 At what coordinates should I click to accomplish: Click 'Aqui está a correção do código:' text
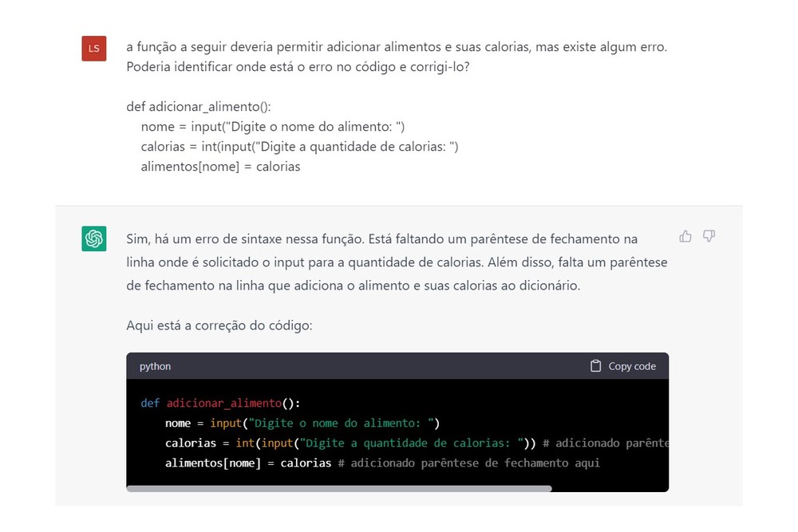(x=219, y=325)
